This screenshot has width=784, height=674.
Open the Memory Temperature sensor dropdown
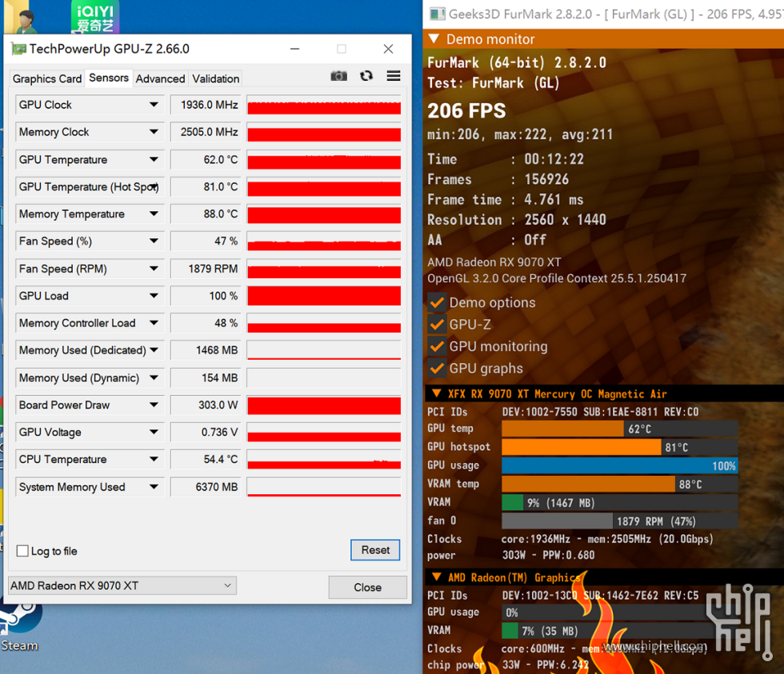[154, 213]
